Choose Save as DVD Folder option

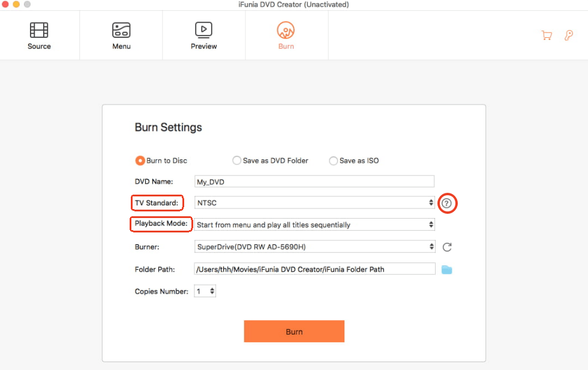237,160
